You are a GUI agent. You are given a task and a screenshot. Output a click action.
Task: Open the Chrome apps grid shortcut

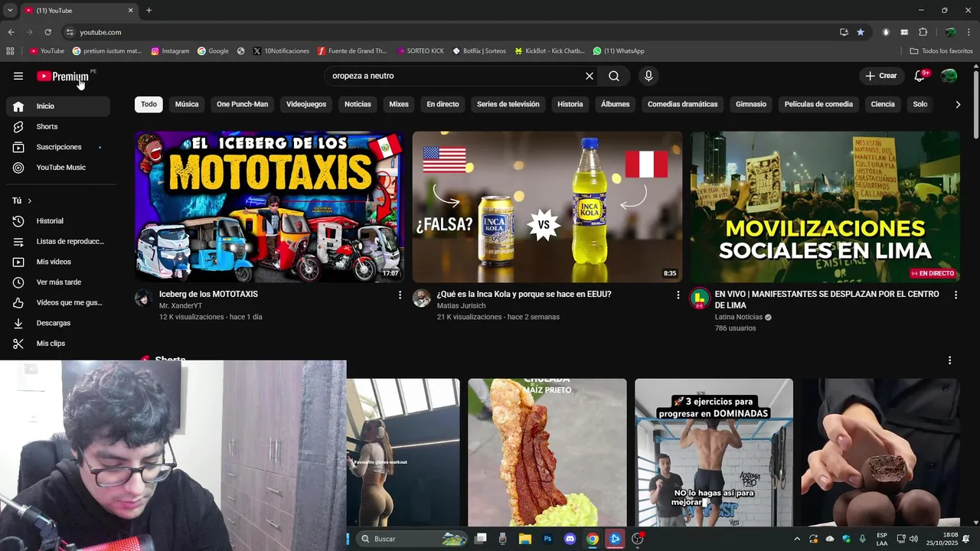tap(10, 51)
